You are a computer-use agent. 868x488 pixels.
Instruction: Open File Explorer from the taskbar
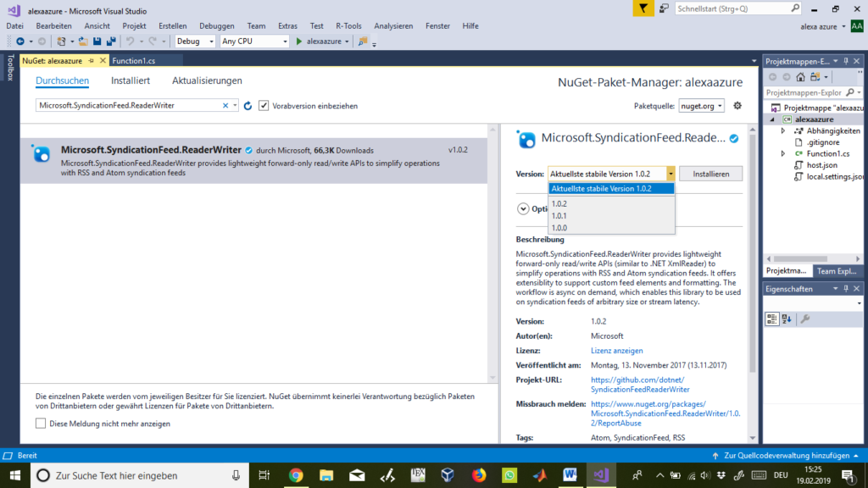(x=326, y=475)
